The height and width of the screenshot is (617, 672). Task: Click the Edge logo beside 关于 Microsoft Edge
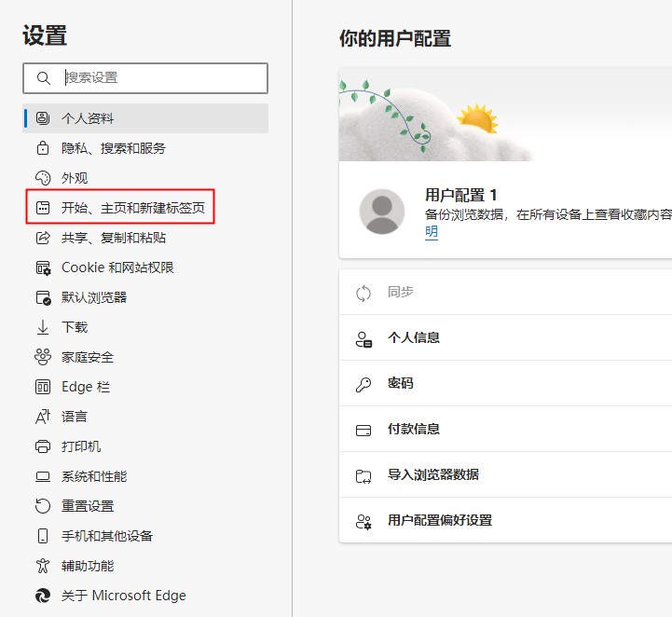coord(43,596)
